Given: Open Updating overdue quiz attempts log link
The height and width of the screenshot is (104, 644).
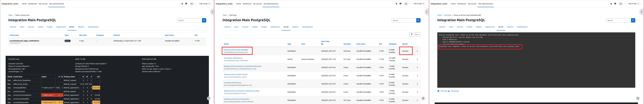Looking at the screenshot, I should [x=236, y=99].
